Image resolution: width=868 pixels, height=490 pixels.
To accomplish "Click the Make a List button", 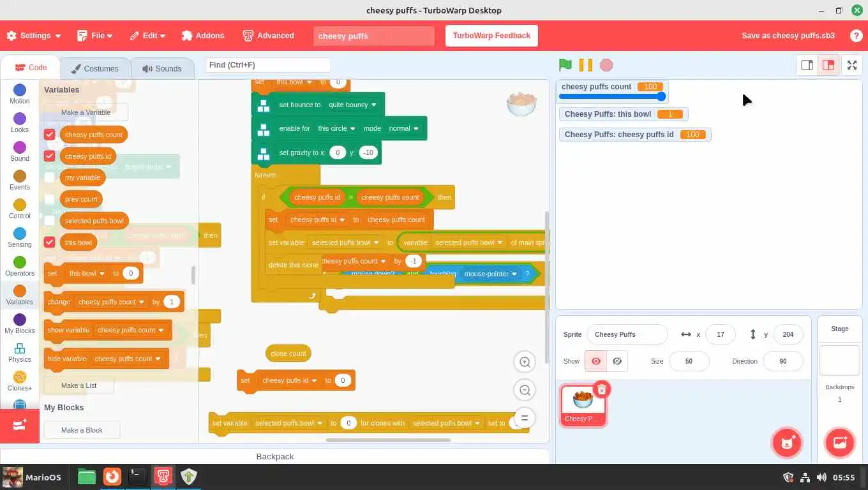I will (x=79, y=385).
